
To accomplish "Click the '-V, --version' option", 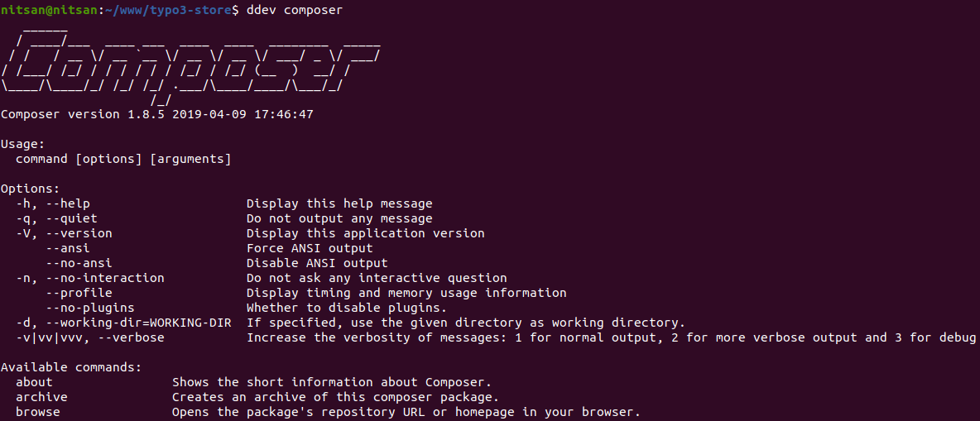I will [64, 233].
